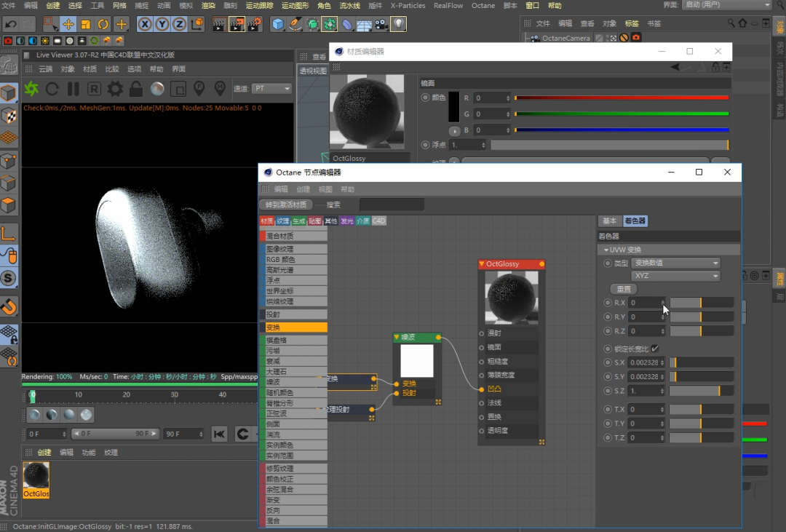Pause the Live Viewer render
786x532 pixels.
point(74,90)
